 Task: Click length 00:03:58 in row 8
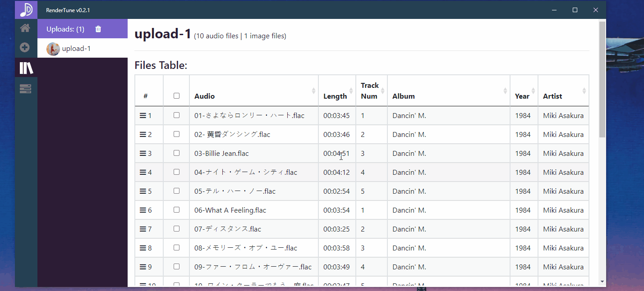336,248
